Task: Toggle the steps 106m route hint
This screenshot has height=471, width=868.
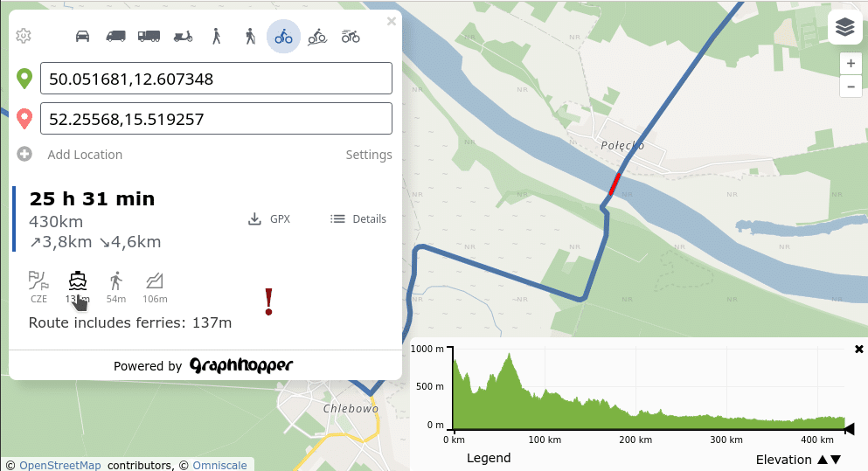Action: 155,281
